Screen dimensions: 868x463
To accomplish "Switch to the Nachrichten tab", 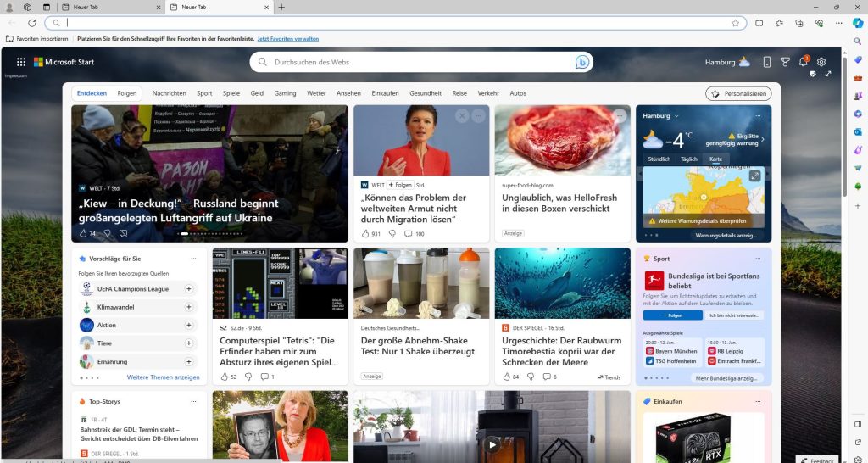I will click(169, 93).
